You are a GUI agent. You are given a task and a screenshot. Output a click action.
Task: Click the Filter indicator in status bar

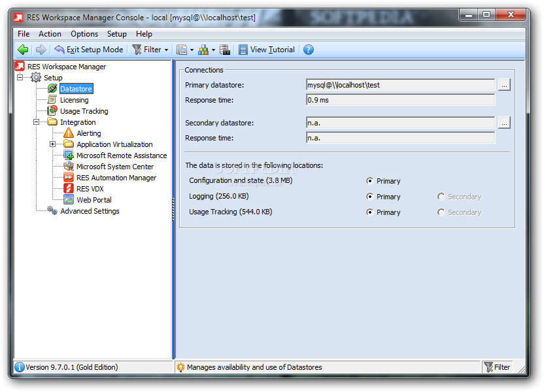[x=497, y=367]
